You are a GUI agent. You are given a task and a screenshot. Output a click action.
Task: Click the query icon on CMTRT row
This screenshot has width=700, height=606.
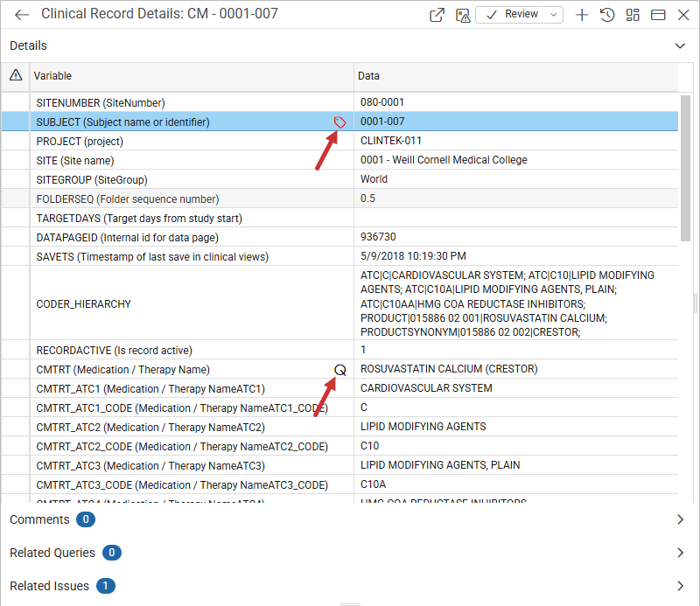coord(340,370)
